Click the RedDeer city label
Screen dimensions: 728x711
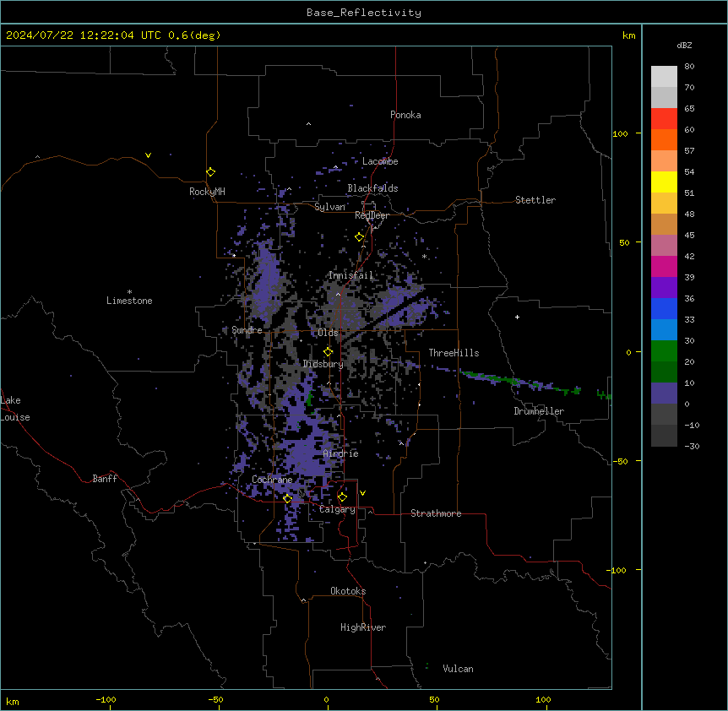coord(372,215)
